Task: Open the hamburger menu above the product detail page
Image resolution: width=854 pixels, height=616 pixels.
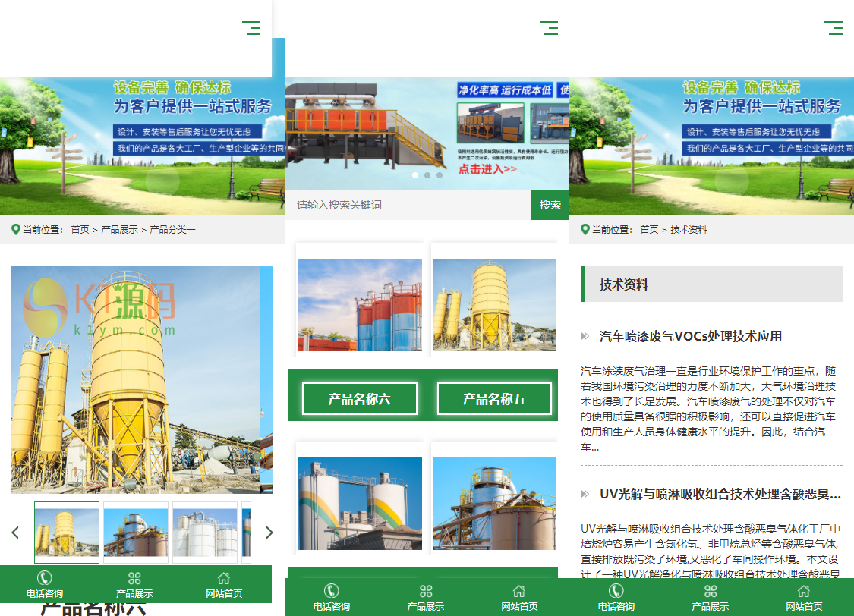Action: click(251, 28)
